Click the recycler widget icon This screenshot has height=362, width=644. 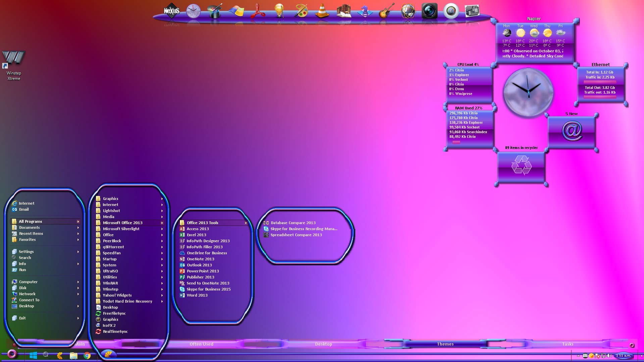tap(521, 166)
